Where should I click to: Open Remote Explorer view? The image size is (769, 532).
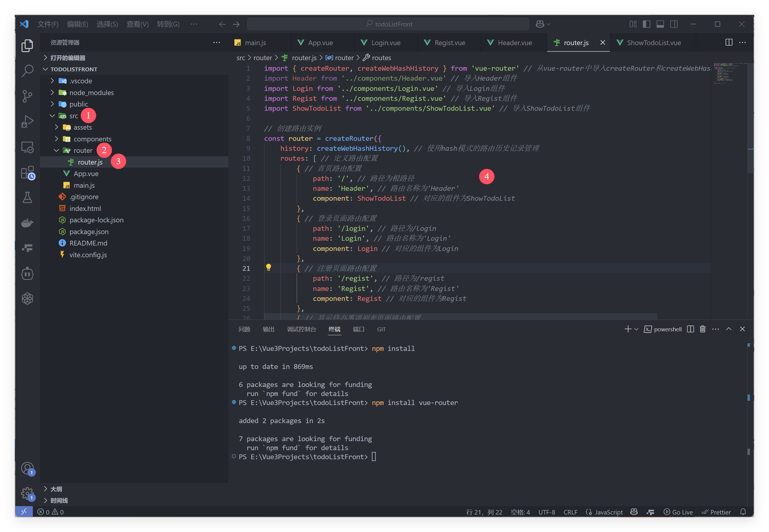coord(27,147)
